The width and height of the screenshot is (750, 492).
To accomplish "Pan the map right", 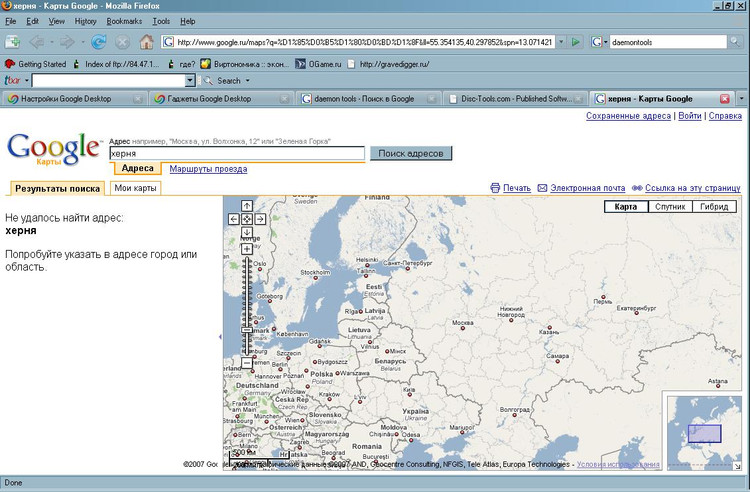I will point(260,219).
